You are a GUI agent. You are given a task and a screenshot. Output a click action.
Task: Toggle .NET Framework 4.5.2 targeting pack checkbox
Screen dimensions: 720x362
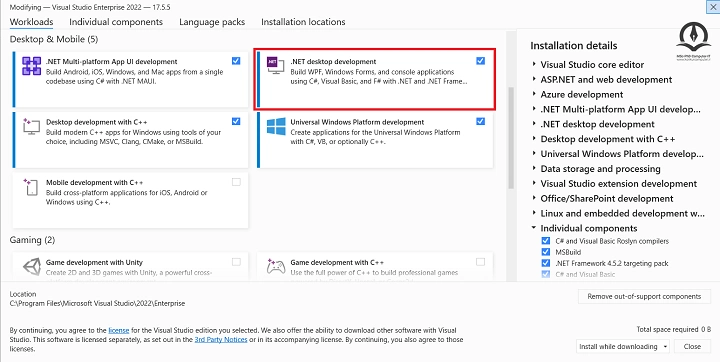pyautogui.click(x=546, y=263)
